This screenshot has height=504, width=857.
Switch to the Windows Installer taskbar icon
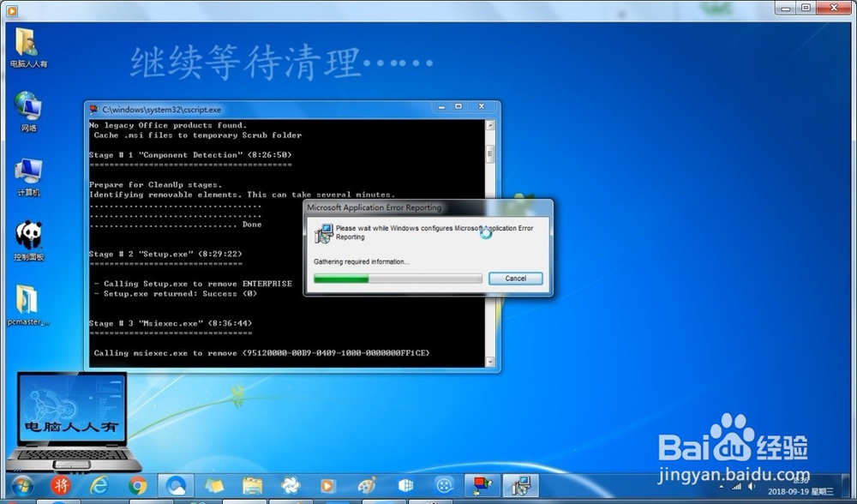[520, 485]
